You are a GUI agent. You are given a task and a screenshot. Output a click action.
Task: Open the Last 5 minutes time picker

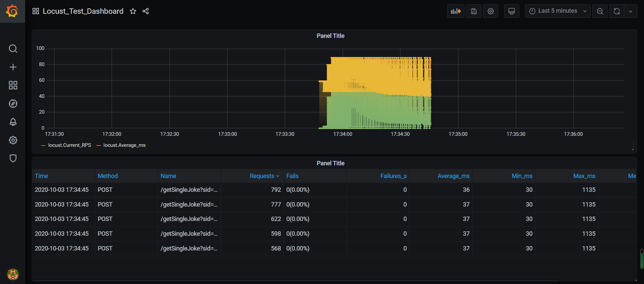pyautogui.click(x=557, y=11)
